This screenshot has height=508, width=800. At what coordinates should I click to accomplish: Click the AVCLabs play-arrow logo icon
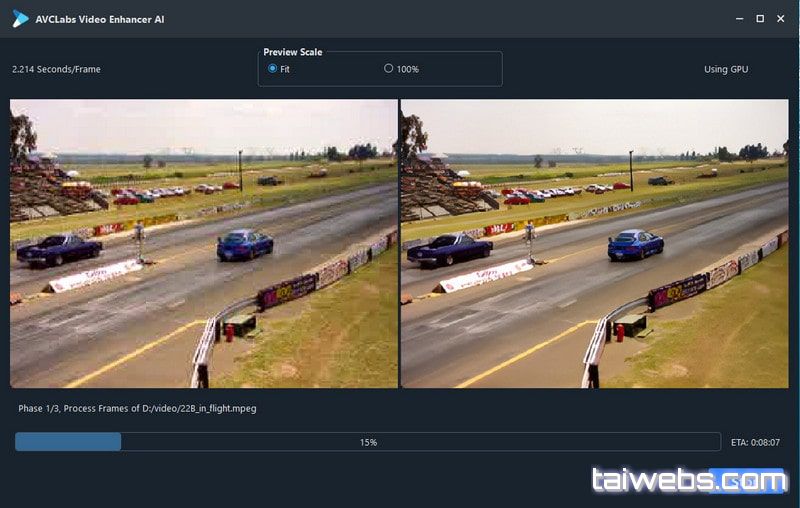click(20, 19)
